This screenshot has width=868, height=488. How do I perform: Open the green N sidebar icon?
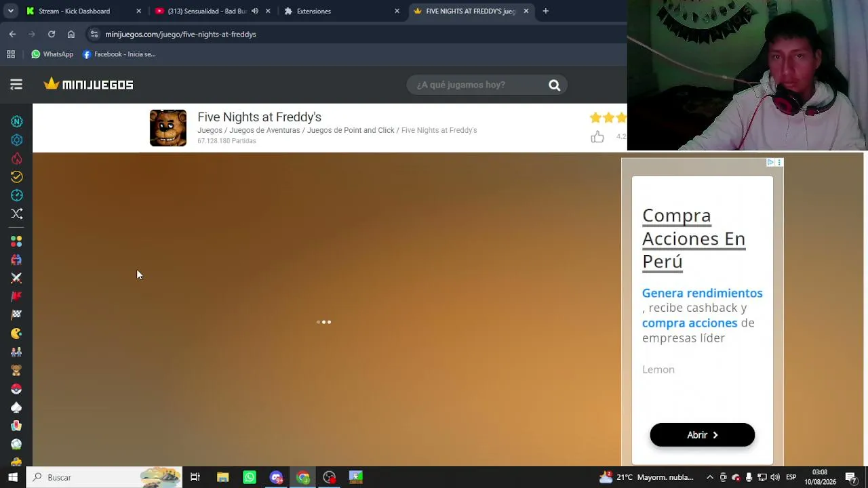pos(17,121)
